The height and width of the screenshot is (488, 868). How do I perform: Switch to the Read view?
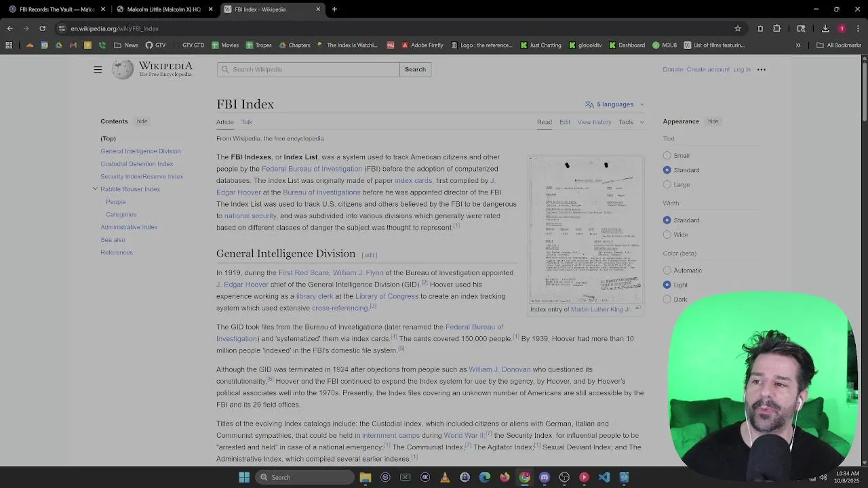pyautogui.click(x=545, y=122)
